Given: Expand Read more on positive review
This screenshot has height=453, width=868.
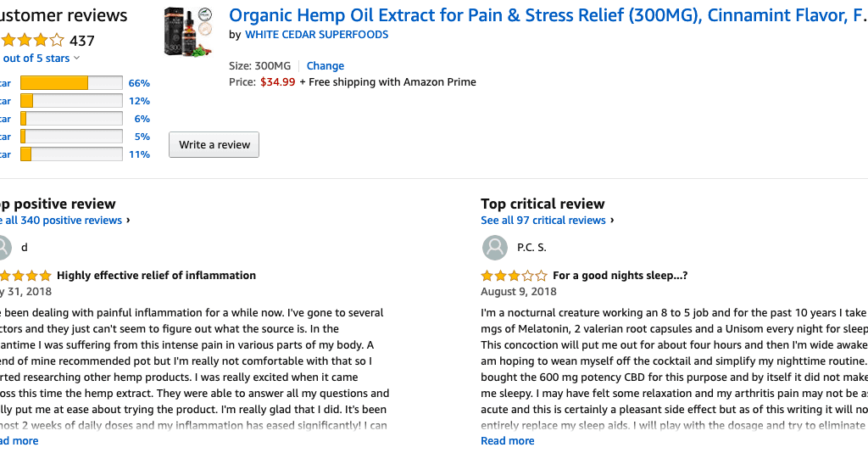Looking at the screenshot, I should click(x=19, y=441).
